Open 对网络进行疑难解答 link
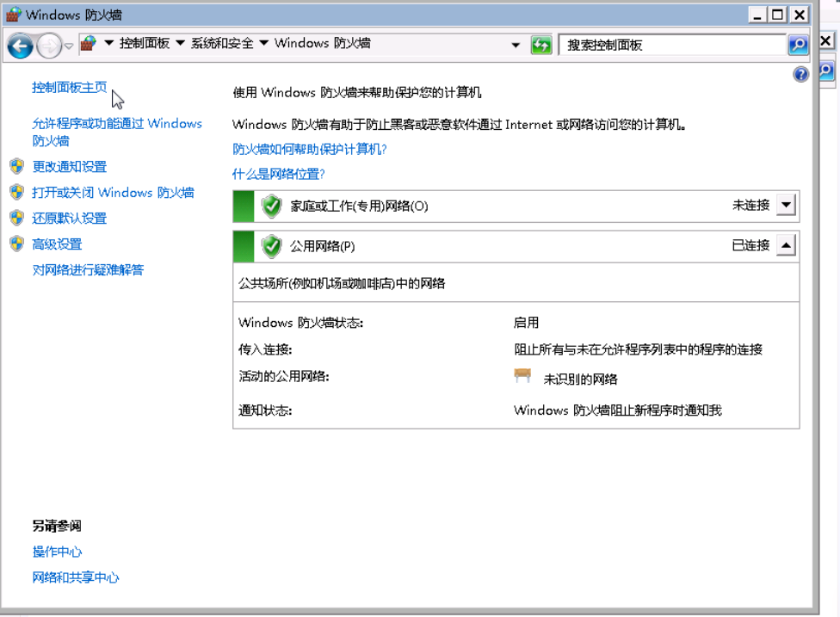The height and width of the screenshot is (617, 840). click(88, 270)
